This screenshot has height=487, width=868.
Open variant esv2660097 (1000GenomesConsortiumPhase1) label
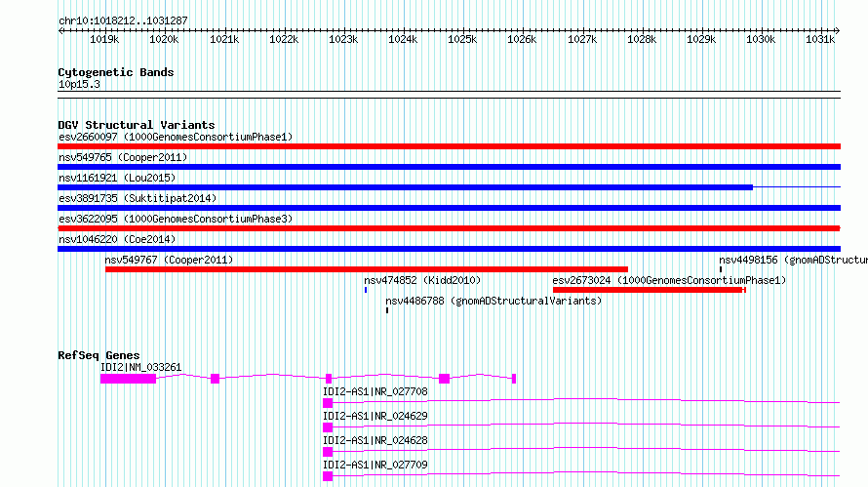click(176, 137)
